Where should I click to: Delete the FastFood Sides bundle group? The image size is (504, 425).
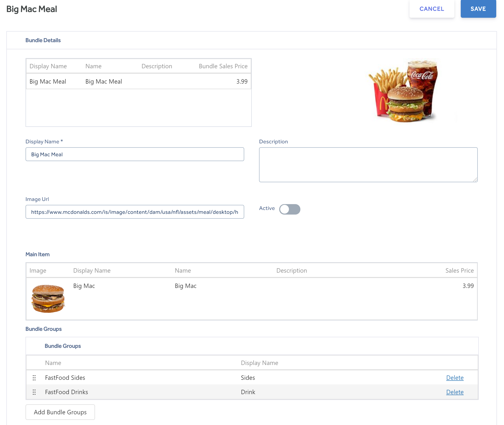455,378
